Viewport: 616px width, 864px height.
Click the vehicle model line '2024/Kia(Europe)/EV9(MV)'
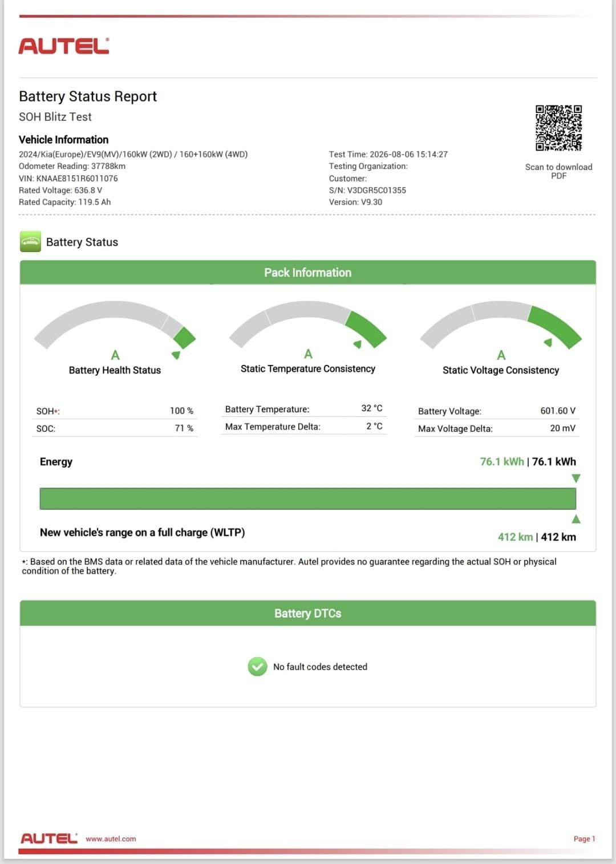(133, 154)
